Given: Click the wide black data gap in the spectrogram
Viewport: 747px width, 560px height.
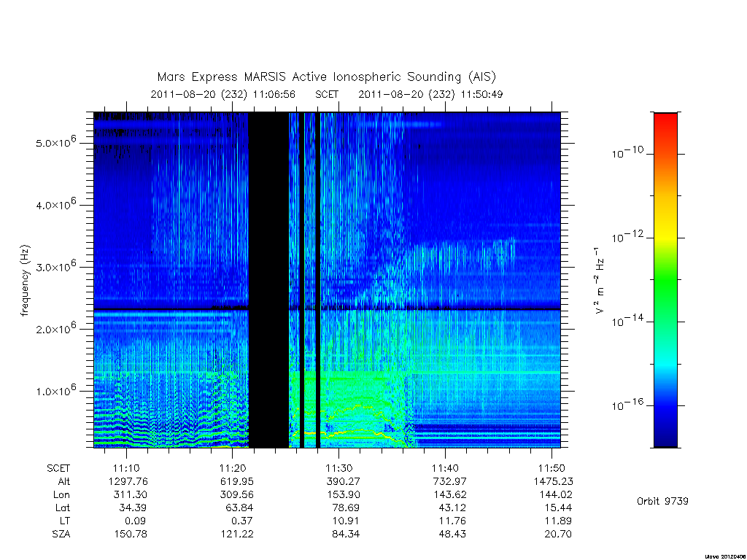Looking at the screenshot, I should click(x=268, y=280).
